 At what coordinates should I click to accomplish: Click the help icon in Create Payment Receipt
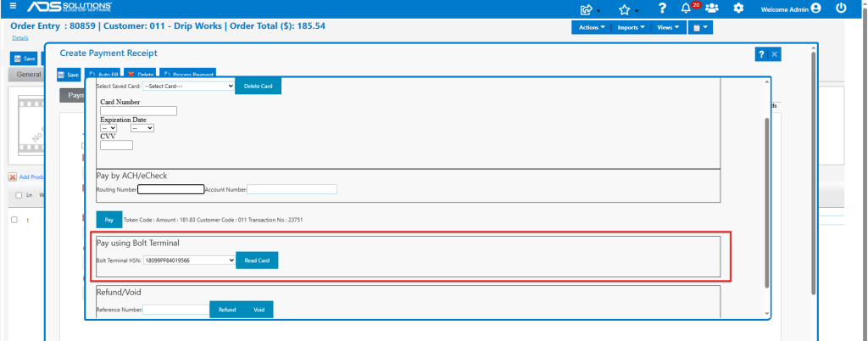[762, 54]
